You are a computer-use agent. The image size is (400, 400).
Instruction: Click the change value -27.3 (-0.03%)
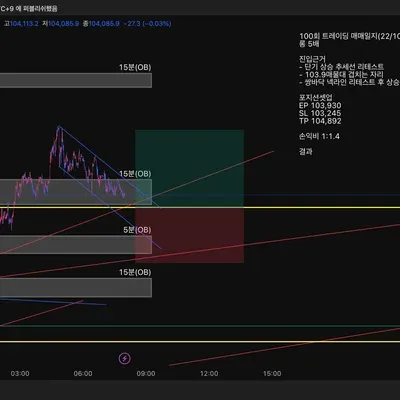point(147,24)
